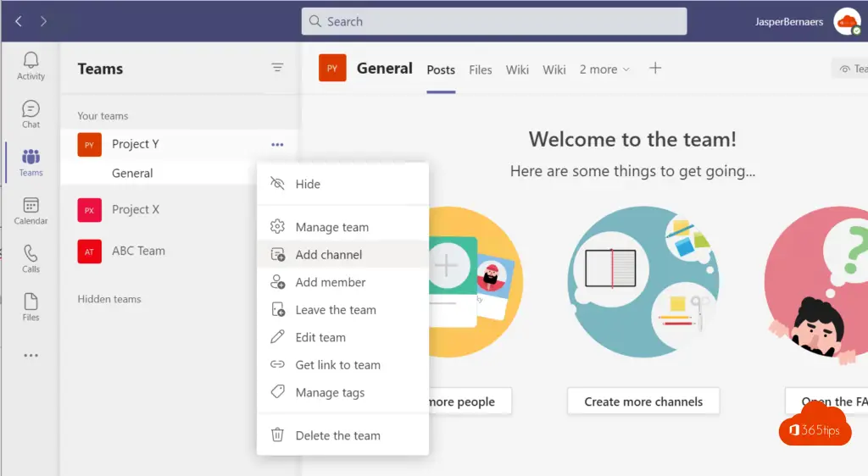The height and width of the screenshot is (476, 868).
Task: Select Manage team menu entry
Action: (x=331, y=227)
